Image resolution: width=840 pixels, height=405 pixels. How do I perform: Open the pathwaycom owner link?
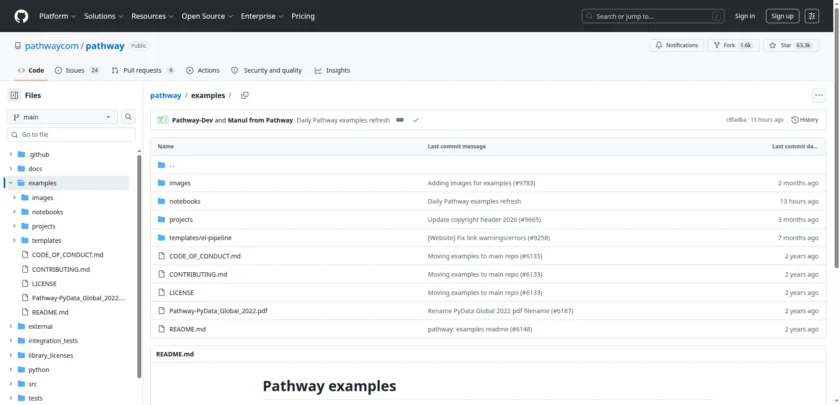[51, 46]
